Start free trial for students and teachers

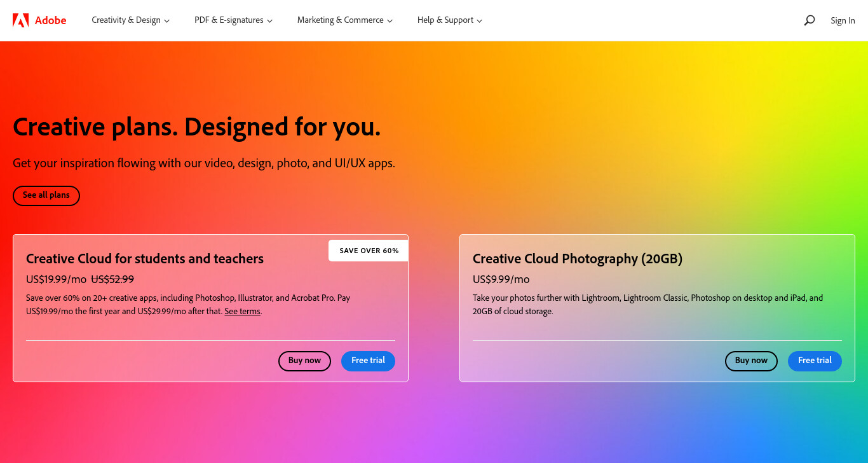coord(369,361)
